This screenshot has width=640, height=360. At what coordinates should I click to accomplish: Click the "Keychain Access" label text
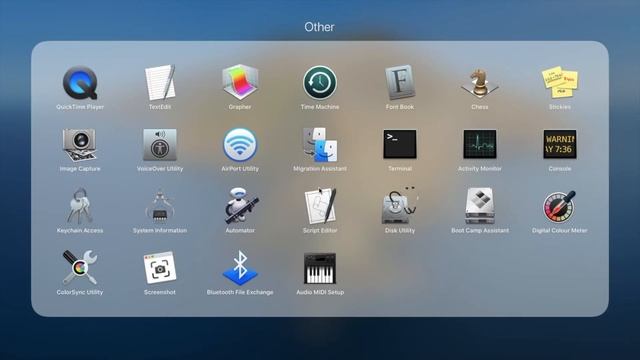(80, 230)
